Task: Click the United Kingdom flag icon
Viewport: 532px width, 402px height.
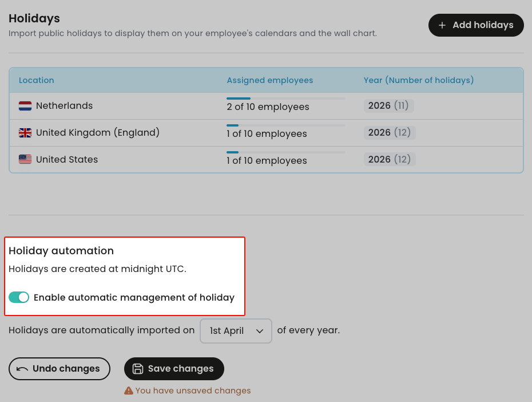Action: (x=25, y=132)
